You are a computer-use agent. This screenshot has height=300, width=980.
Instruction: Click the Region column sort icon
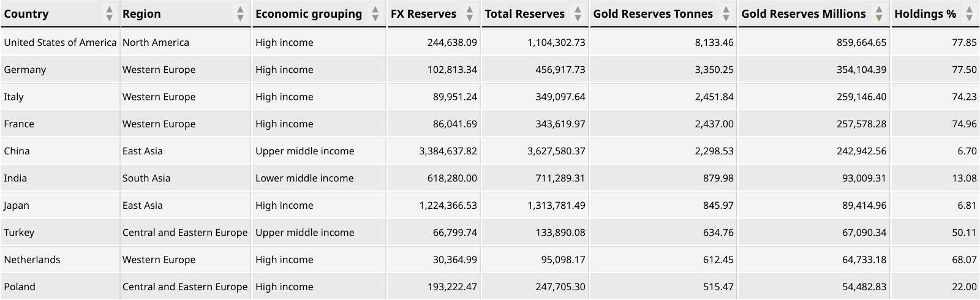pos(240,13)
